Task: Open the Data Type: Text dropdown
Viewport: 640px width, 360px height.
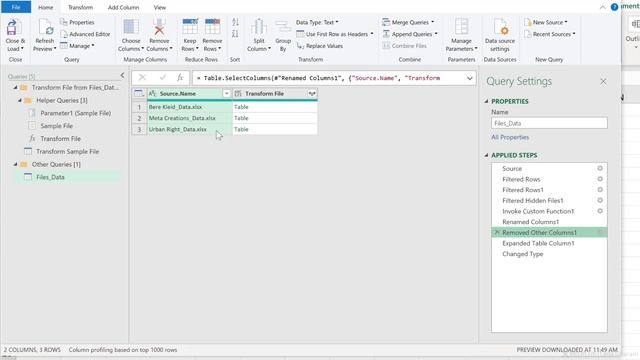Action: 317,22
